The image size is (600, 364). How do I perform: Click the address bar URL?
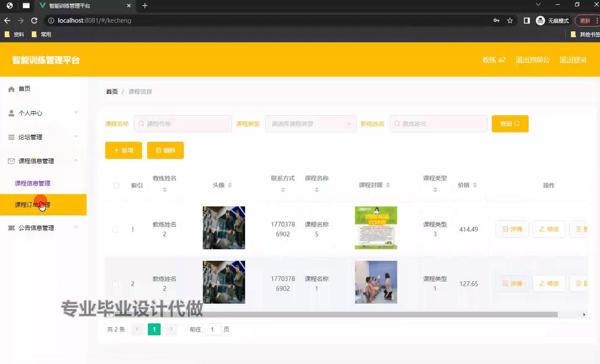(x=94, y=20)
